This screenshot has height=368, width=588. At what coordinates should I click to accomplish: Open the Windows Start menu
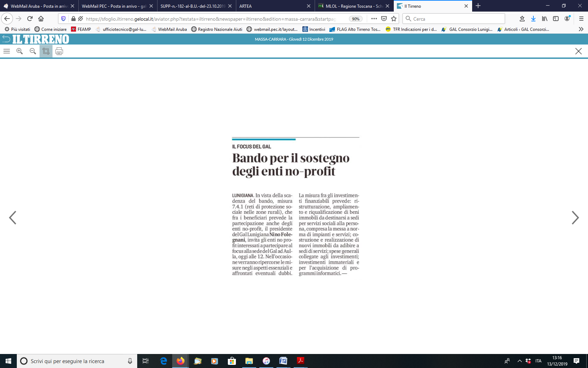8,361
